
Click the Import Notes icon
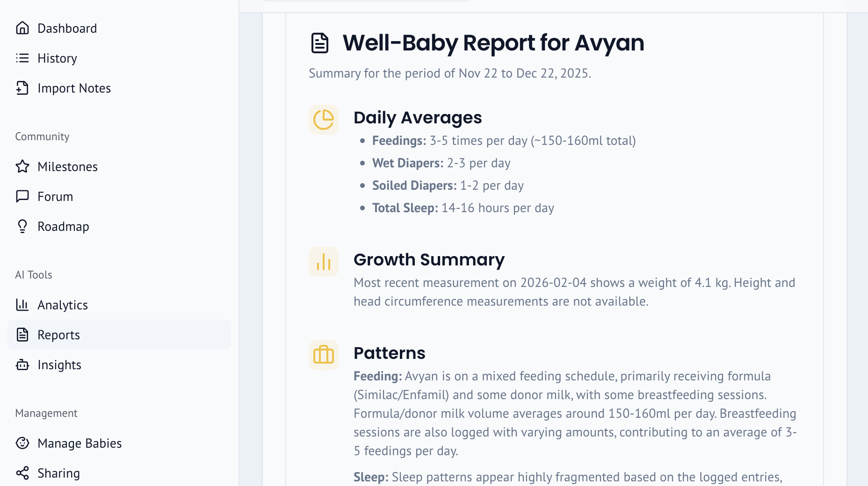pyautogui.click(x=22, y=88)
